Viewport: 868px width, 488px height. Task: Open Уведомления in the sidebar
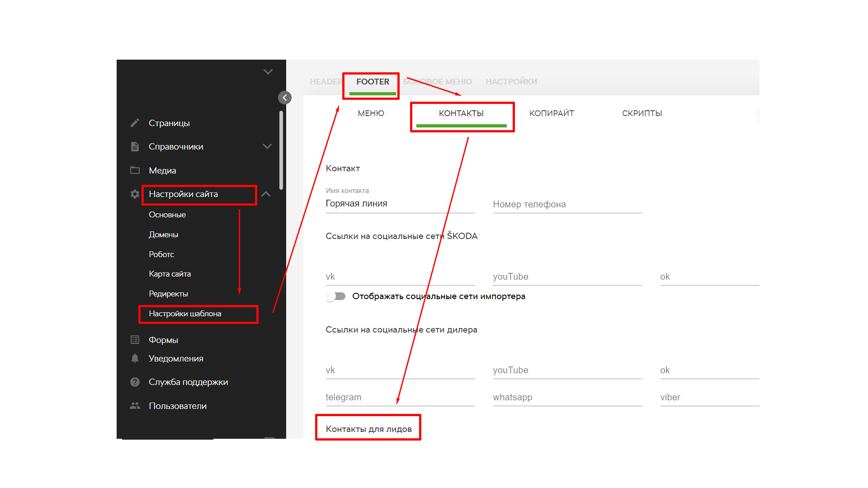pyautogui.click(x=176, y=358)
